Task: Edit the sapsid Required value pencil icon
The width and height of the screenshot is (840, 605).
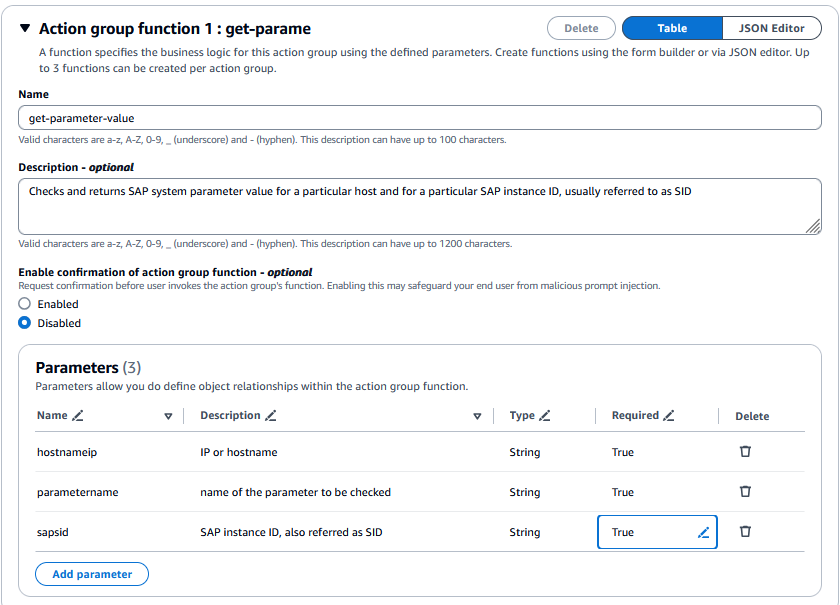Action: tap(703, 533)
